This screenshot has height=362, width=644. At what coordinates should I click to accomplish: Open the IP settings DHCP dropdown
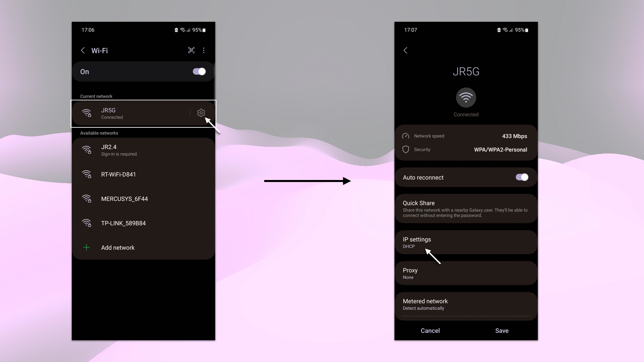click(x=466, y=242)
